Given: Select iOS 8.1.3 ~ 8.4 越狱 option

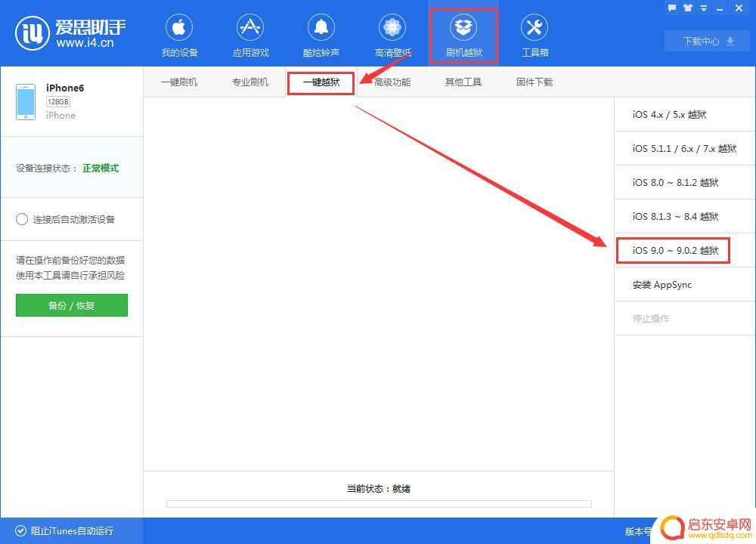Looking at the screenshot, I should click(685, 216).
